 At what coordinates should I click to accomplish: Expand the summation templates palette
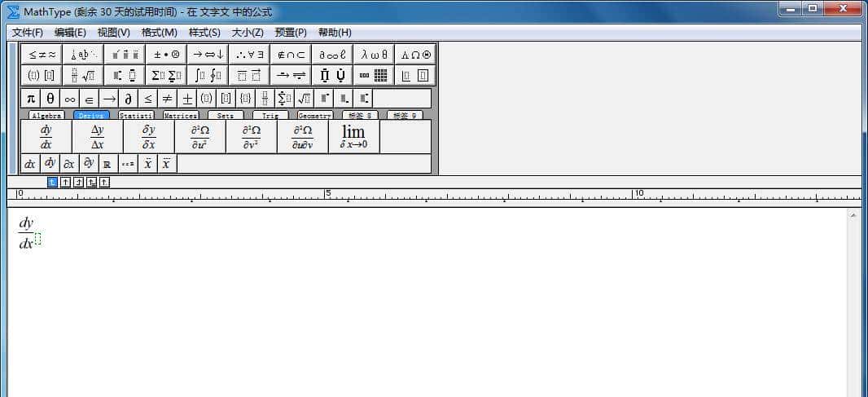click(165, 76)
